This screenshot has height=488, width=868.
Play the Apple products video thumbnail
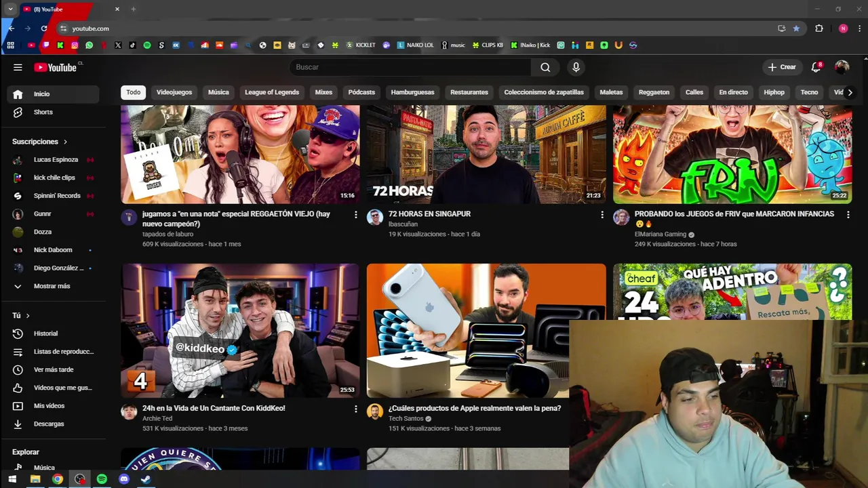486,331
